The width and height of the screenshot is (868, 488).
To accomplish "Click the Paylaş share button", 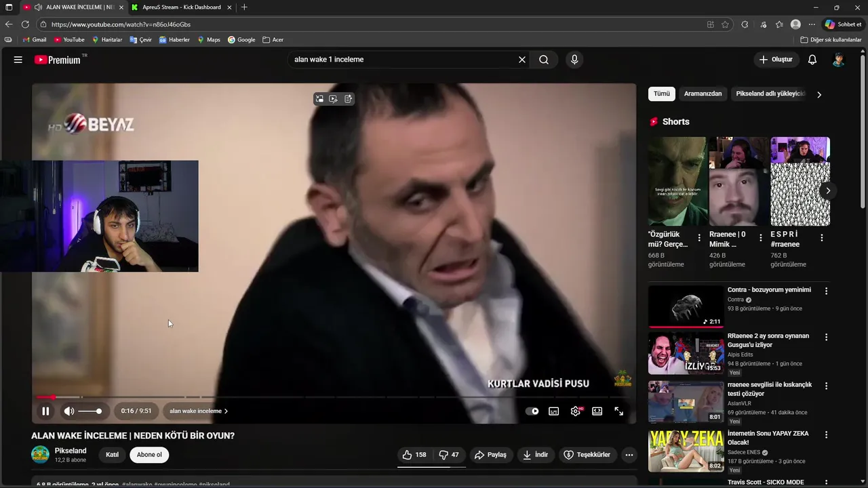I will [490, 455].
